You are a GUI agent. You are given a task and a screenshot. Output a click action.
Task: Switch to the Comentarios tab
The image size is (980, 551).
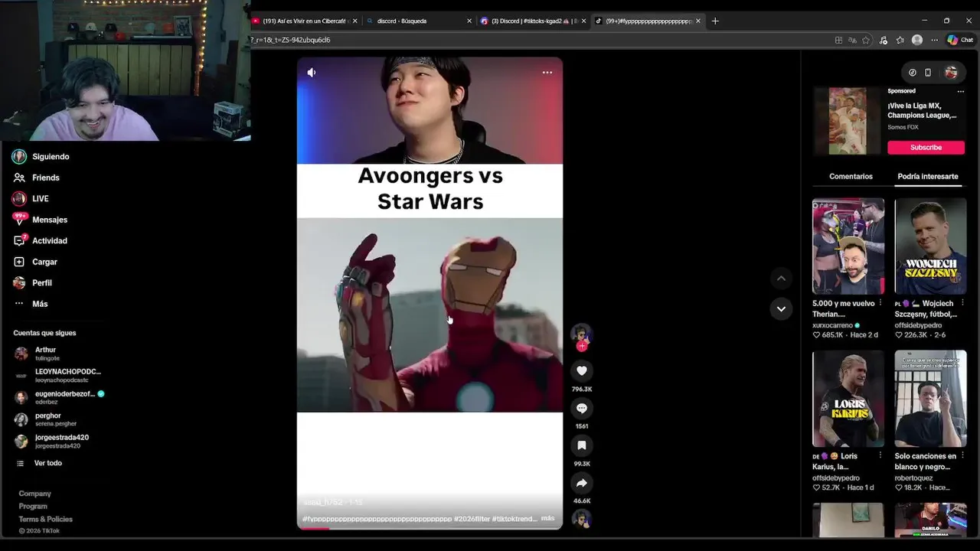851,176
